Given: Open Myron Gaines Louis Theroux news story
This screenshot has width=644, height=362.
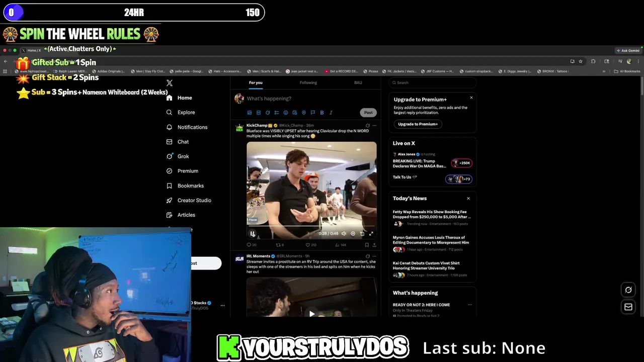Looking at the screenshot, I should (x=432, y=243).
